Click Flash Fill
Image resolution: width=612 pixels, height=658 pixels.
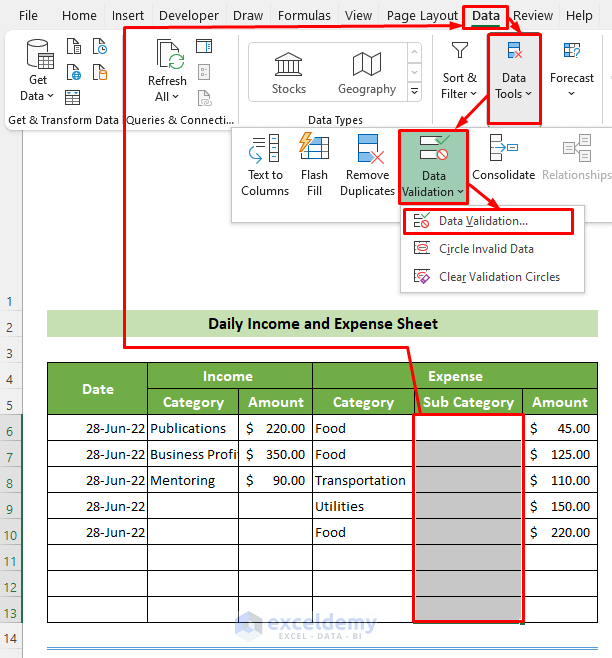(x=314, y=165)
